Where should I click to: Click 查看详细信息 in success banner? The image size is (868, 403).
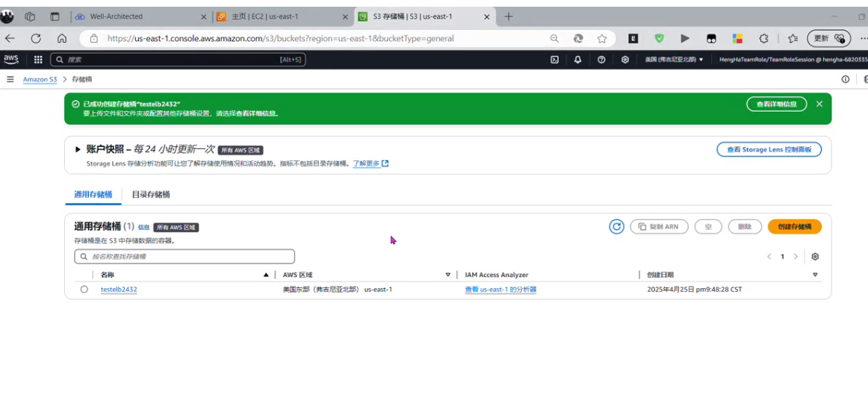(777, 104)
